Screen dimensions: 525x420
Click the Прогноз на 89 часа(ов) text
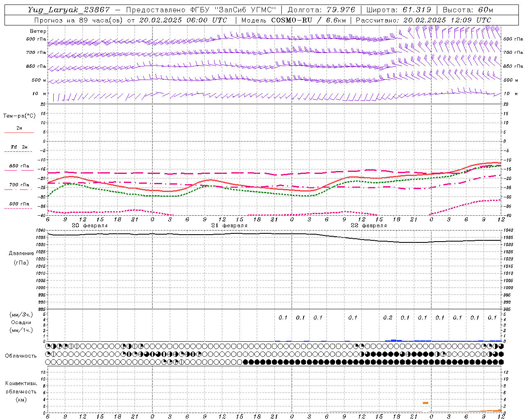(x=79, y=20)
